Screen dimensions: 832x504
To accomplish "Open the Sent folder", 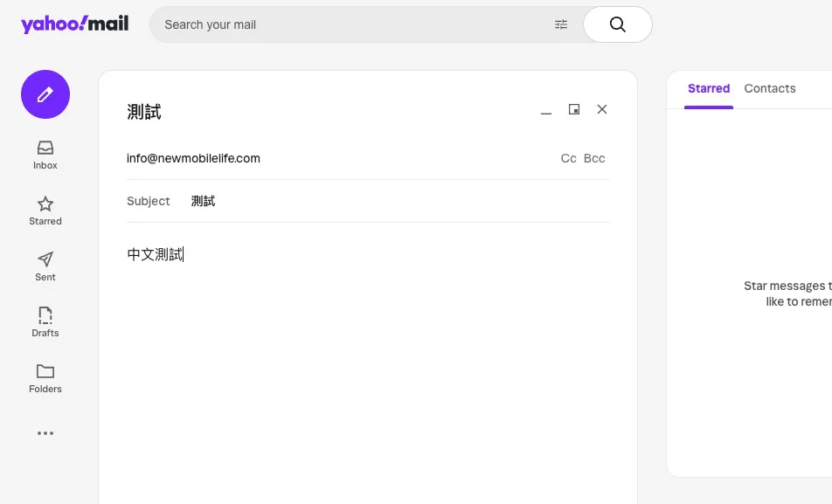I will tap(45, 266).
